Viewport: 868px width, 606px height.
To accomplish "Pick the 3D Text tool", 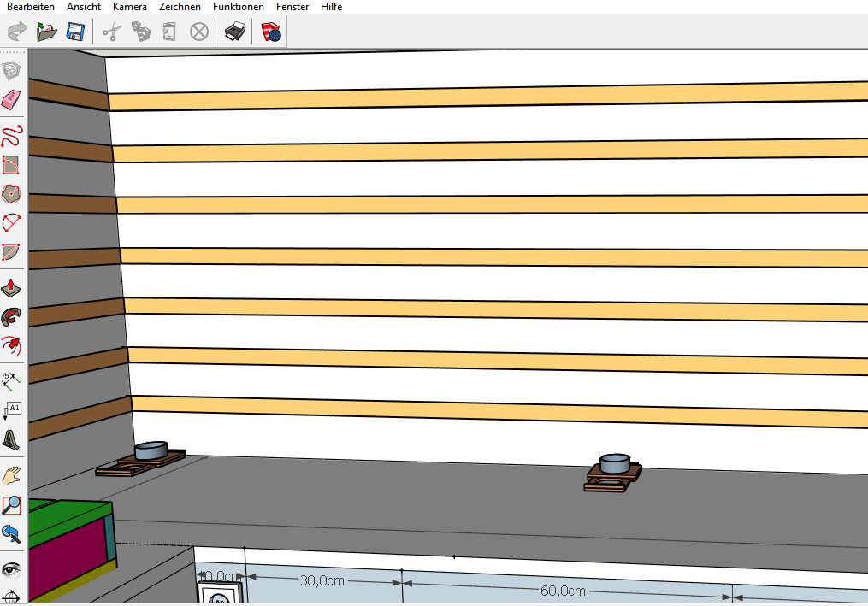I will point(12,439).
